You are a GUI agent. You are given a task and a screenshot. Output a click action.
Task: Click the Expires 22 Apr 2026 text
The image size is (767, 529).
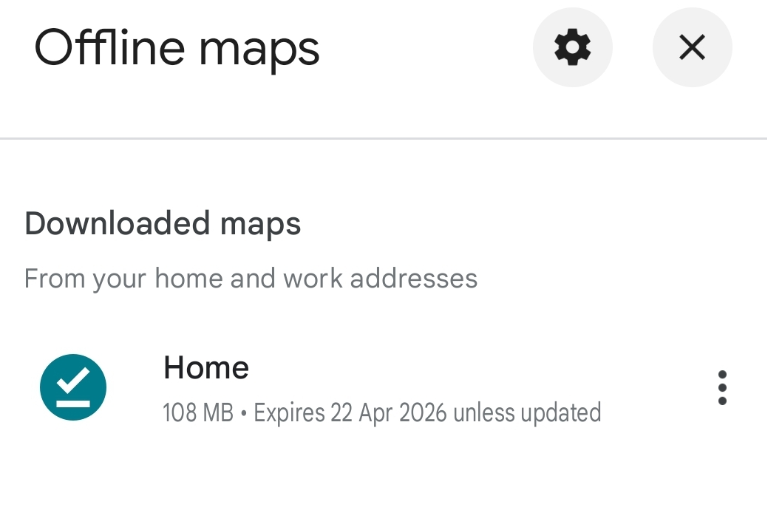tap(350, 413)
